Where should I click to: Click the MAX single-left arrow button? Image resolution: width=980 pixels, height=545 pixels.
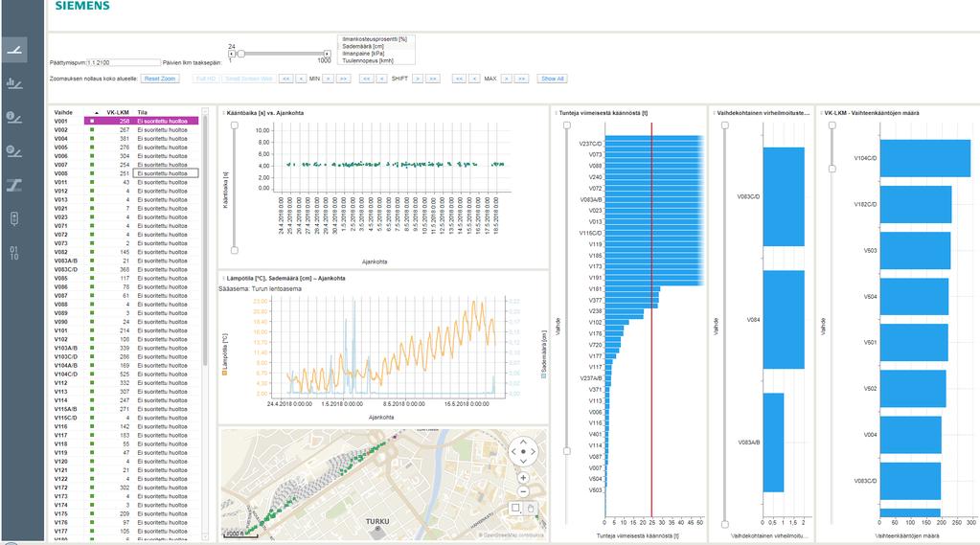[x=474, y=79]
